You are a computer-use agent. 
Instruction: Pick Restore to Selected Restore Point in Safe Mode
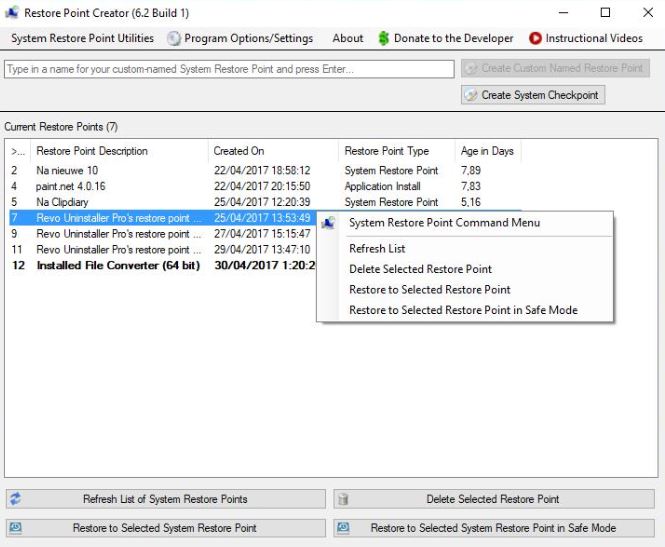[x=463, y=310]
